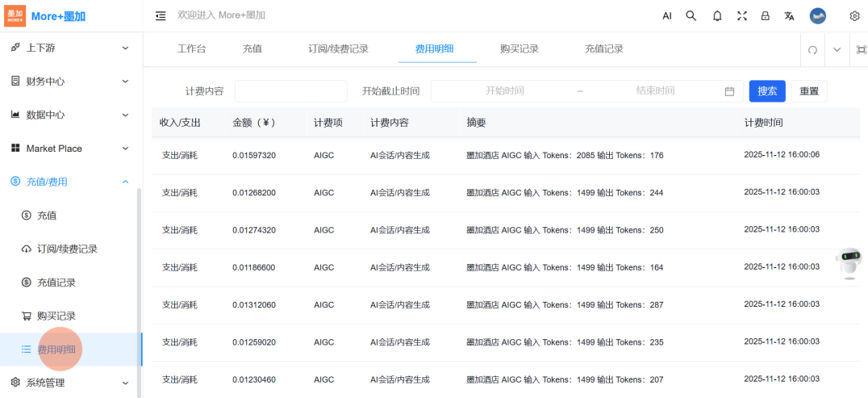Refresh the current tab with reload icon
Screen dimensions: 868x398
click(x=812, y=49)
